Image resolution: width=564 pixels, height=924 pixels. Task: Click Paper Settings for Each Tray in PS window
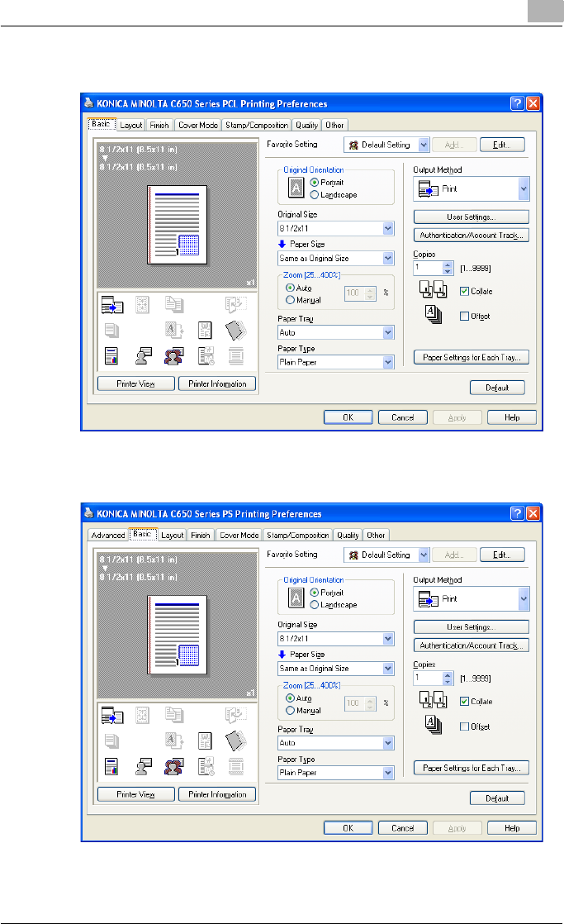pyautogui.click(x=471, y=768)
